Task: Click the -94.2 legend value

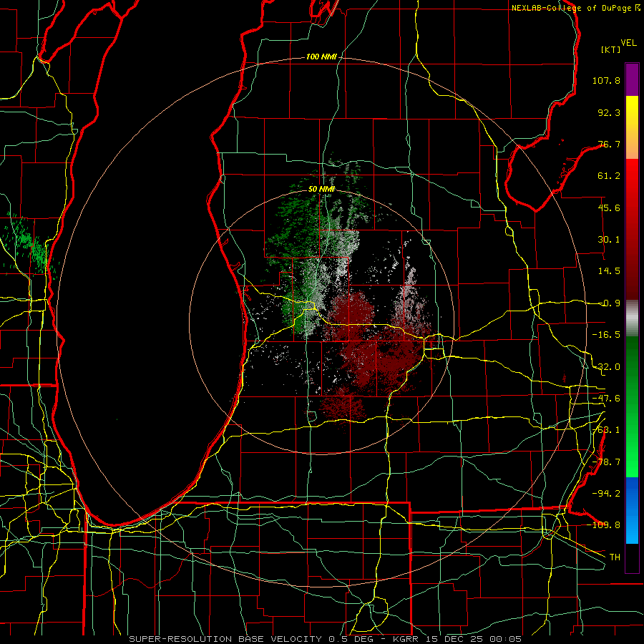Action: click(606, 494)
